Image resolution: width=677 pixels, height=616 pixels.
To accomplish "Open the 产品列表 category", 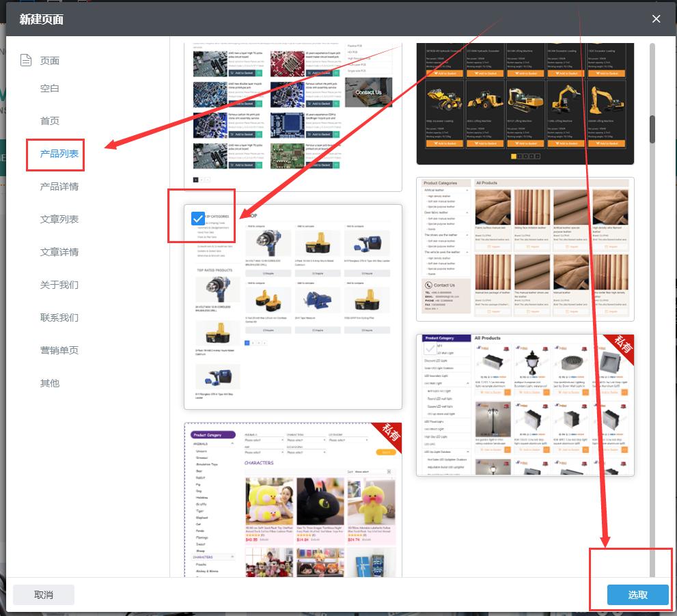I will 59,154.
